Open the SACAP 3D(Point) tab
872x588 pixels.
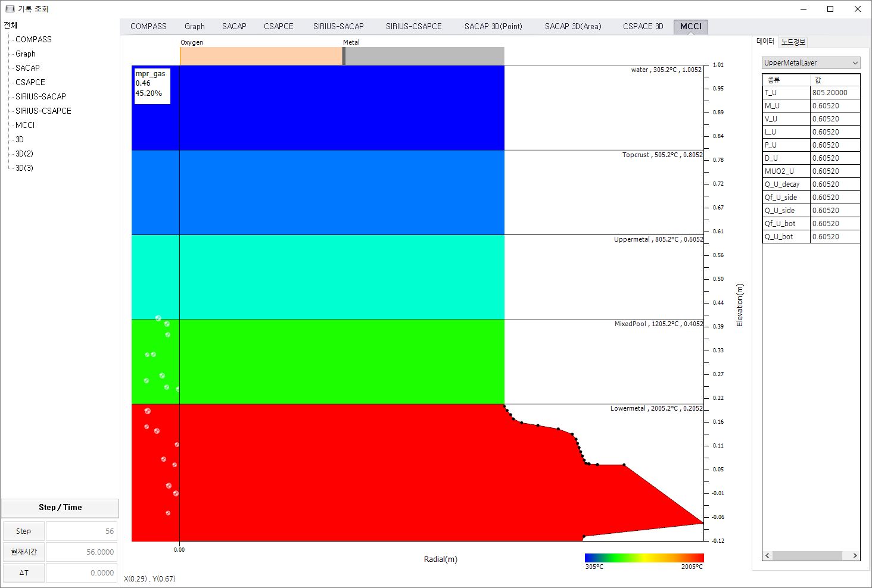tap(493, 26)
